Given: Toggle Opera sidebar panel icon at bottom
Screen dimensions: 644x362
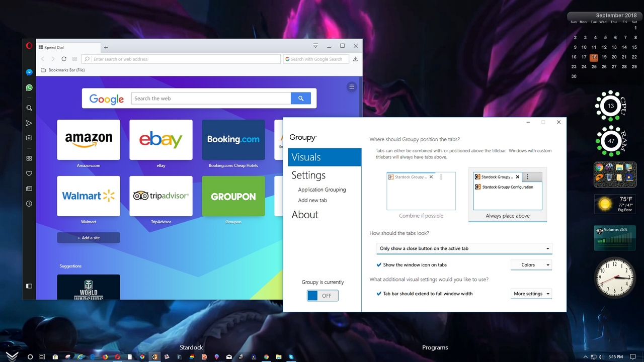Looking at the screenshot, I should tap(29, 286).
